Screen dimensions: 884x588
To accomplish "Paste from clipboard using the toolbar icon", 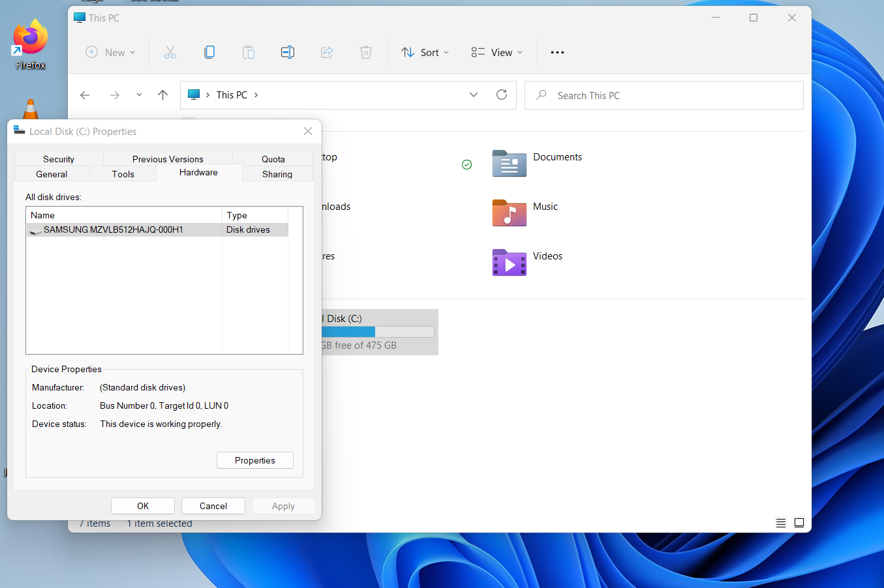I will click(249, 52).
